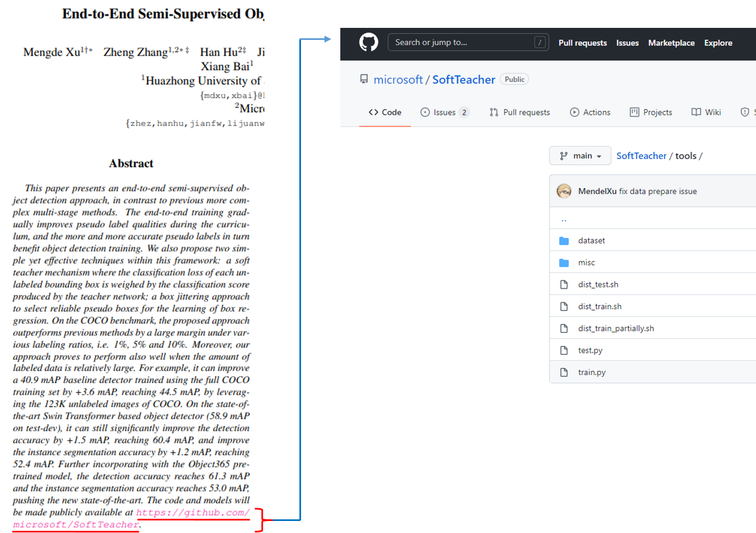Click the dataset folder icon

pyautogui.click(x=564, y=241)
